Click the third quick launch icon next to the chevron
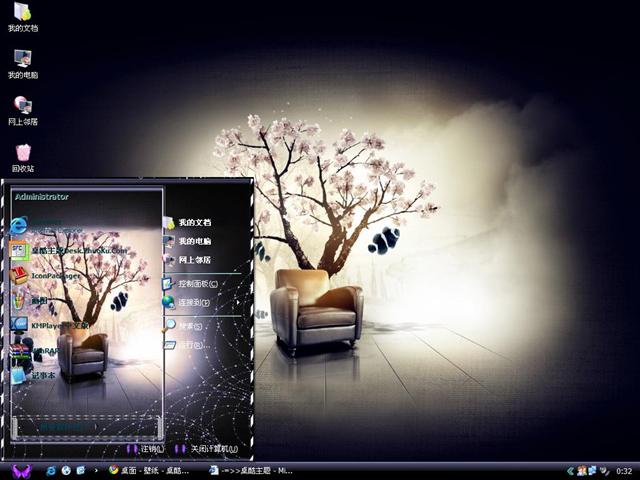This screenshot has width=640, height=480. (81, 471)
